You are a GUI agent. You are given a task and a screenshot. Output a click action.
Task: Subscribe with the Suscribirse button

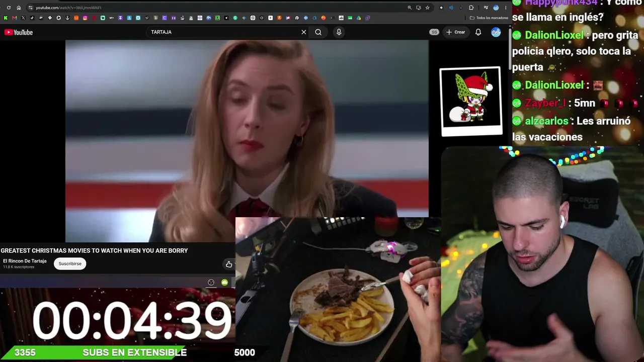(70, 263)
